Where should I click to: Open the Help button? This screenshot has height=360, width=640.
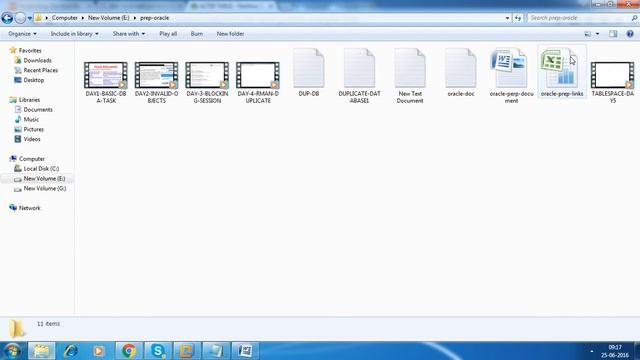[630, 34]
